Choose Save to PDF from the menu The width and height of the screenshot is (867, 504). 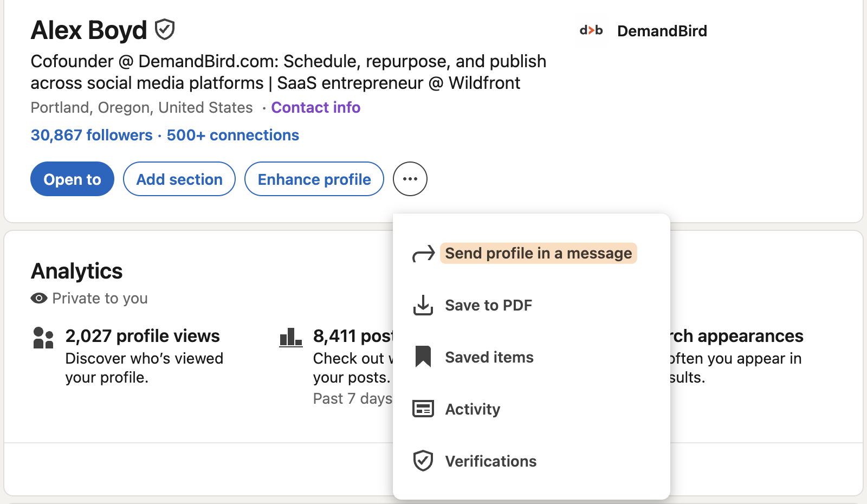(x=488, y=305)
